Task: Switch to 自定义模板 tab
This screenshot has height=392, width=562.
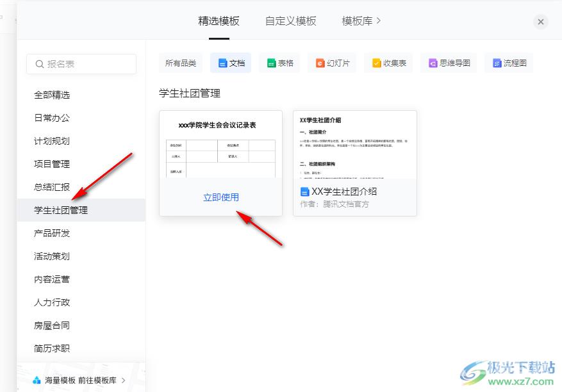Action: click(x=291, y=21)
